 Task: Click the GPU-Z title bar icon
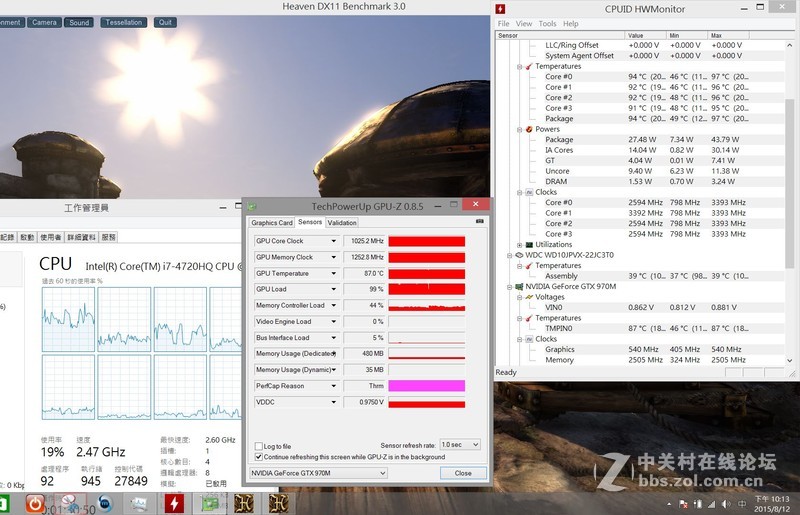coord(253,206)
